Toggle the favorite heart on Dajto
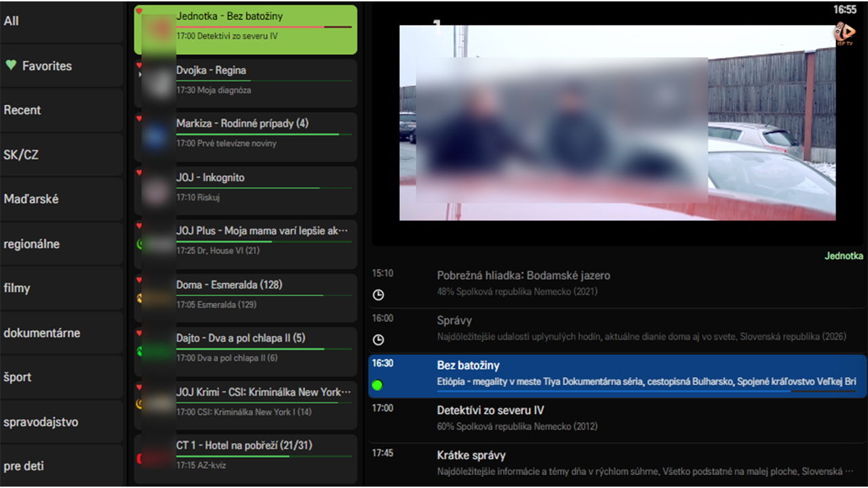Viewport: 868px width, 488px height. coord(139,333)
